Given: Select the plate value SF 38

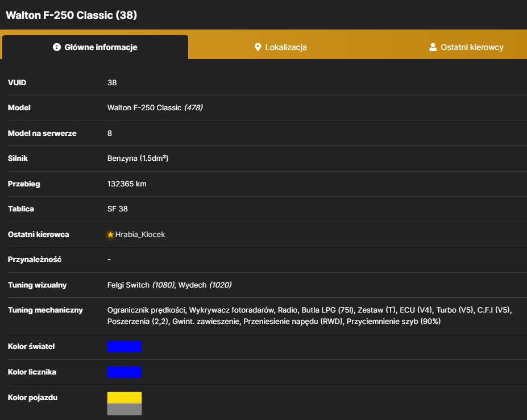Looking at the screenshot, I should click(x=117, y=209).
